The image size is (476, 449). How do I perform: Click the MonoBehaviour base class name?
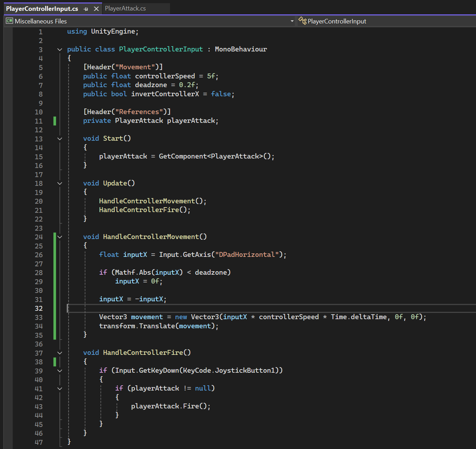pos(241,49)
